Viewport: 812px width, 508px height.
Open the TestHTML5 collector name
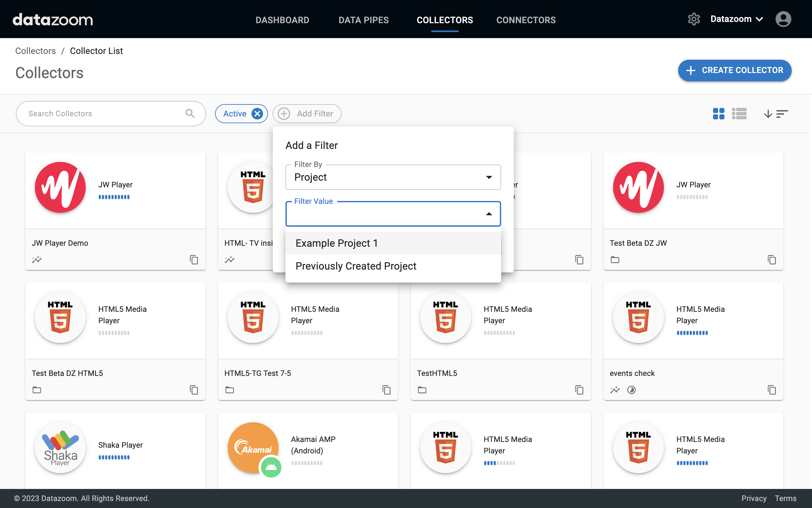pyautogui.click(x=437, y=373)
